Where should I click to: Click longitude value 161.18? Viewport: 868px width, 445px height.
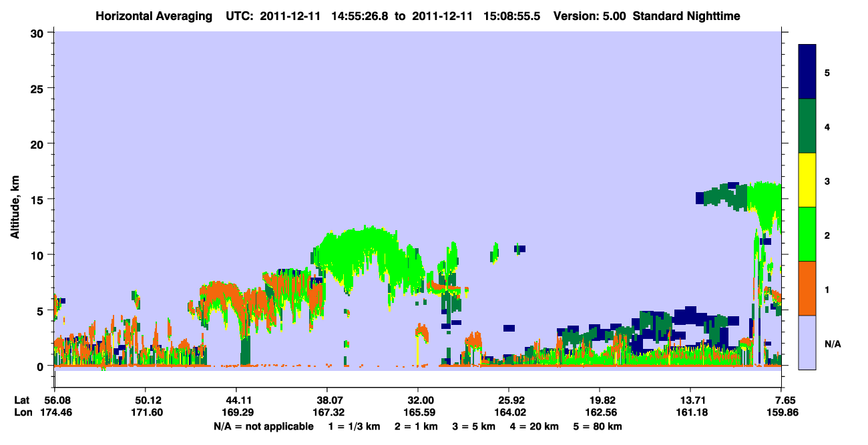(690, 413)
